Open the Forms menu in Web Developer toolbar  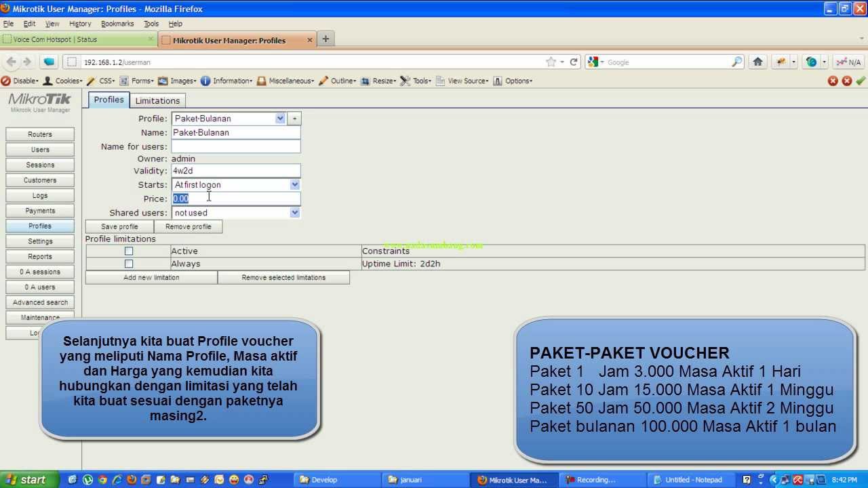137,81
